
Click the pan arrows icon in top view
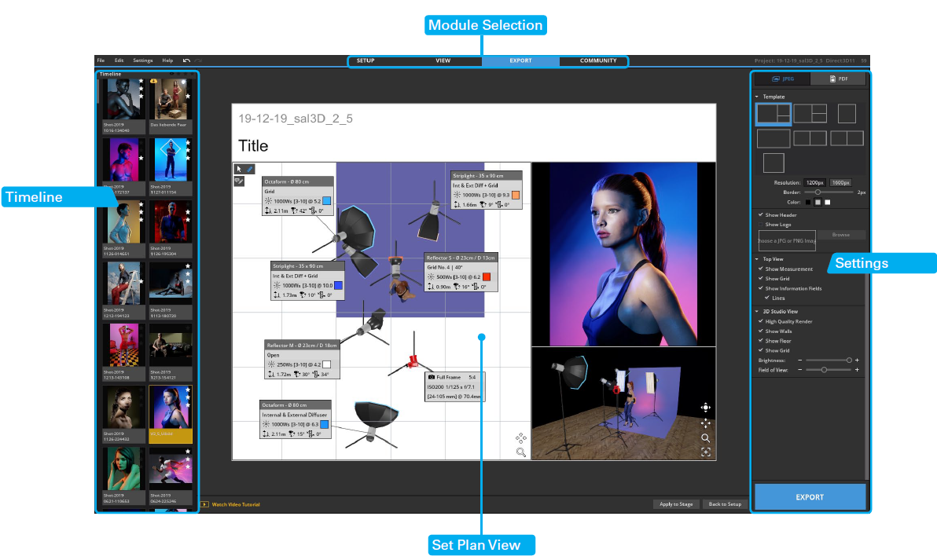(520, 438)
